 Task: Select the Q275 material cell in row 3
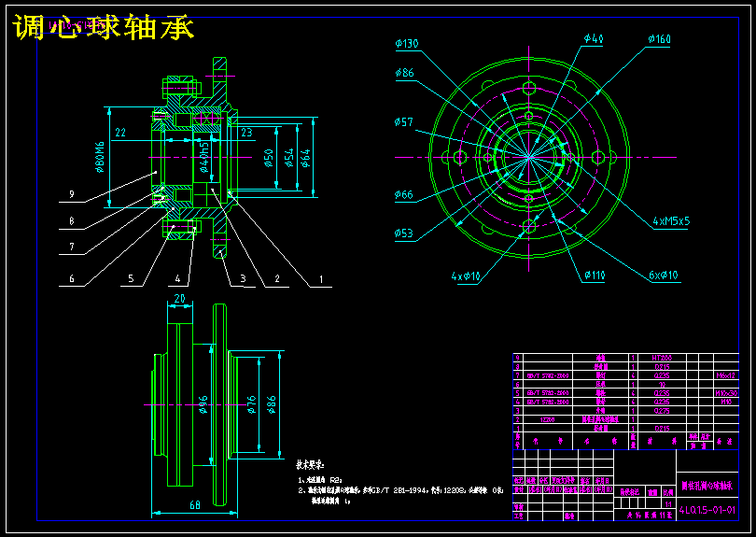pos(662,411)
